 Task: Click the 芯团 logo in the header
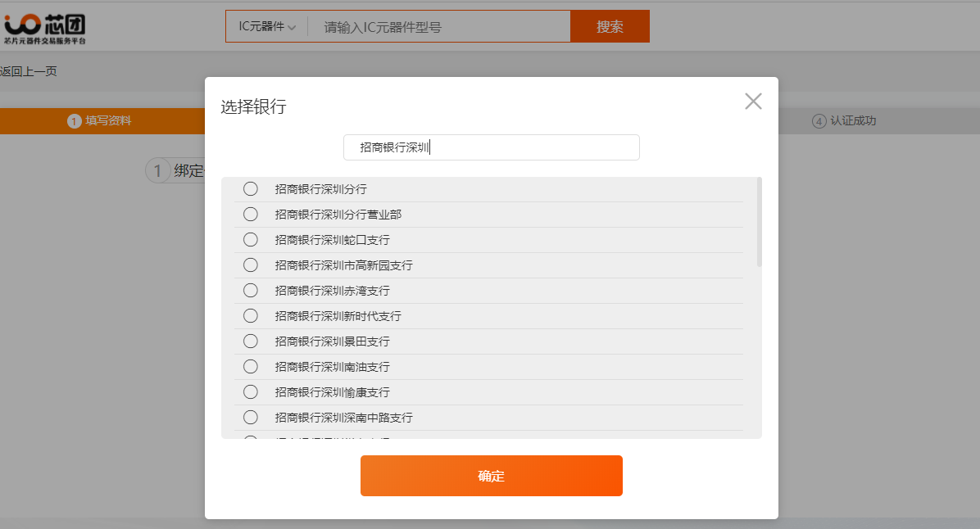click(x=44, y=29)
